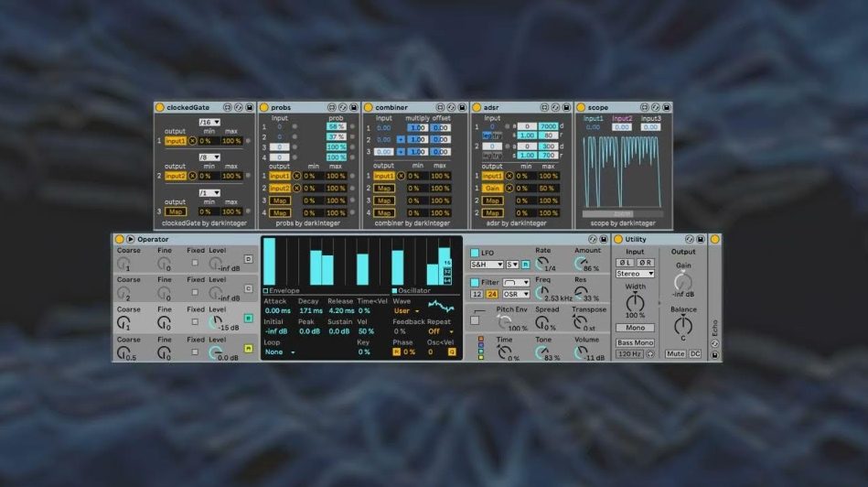Click the Bass Mono button
The height and width of the screenshot is (487, 868).
coord(634,342)
